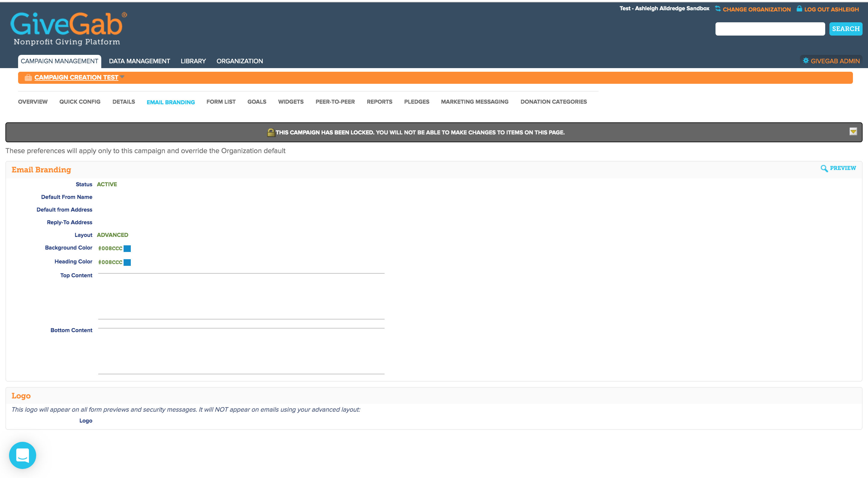Click the Campaign Creation Test link
Image resolution: width=868 pixels, height=478 pixels.
pos(76,77)
